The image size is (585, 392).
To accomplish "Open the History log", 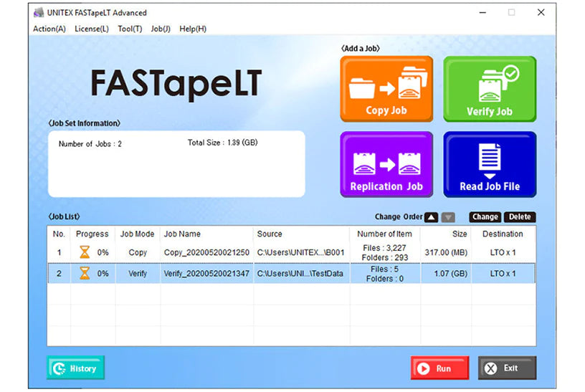I will [75, 368].
